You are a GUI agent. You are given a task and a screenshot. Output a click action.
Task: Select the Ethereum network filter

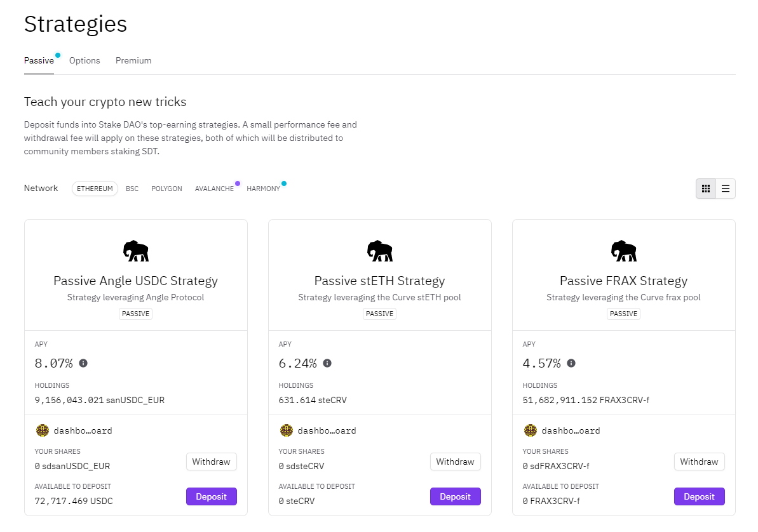coord(95,189)
